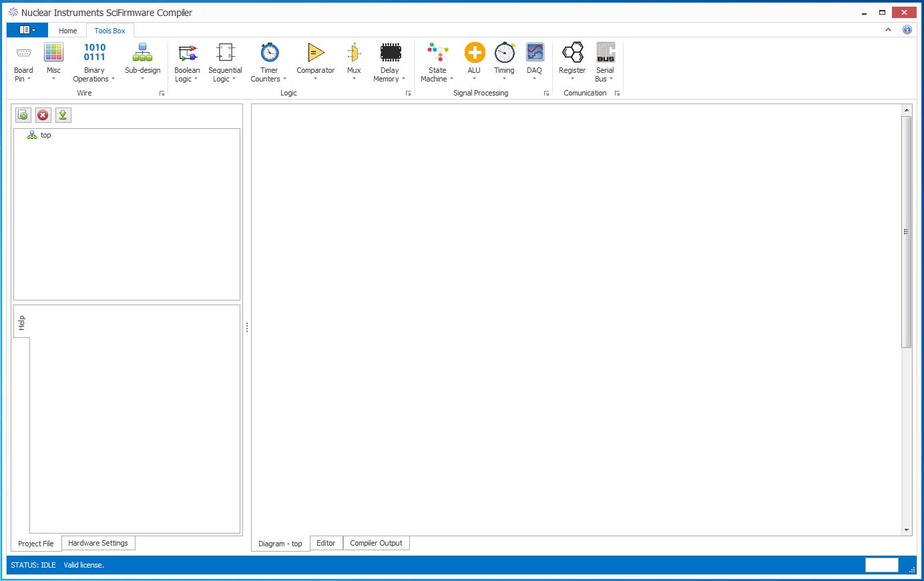Image resolution: width=924 pixels, height=581 pixels.
Task: Click the Valid license status text
Action: pyautogui.click(x=84, y=565)
